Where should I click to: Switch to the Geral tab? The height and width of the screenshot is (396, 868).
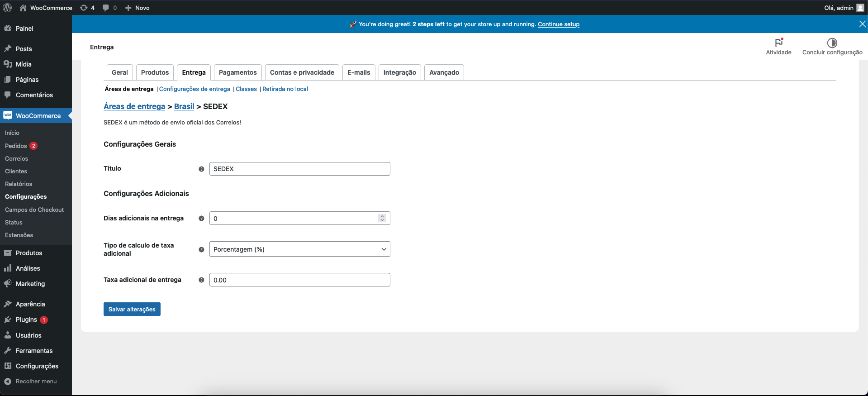[x=120, y=72]
